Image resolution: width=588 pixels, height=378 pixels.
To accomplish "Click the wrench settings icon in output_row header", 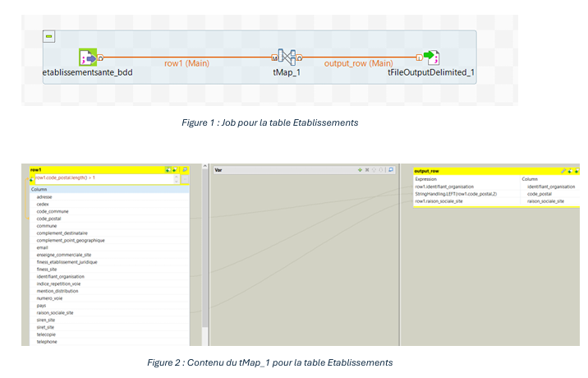I will [x=563, y=170].
